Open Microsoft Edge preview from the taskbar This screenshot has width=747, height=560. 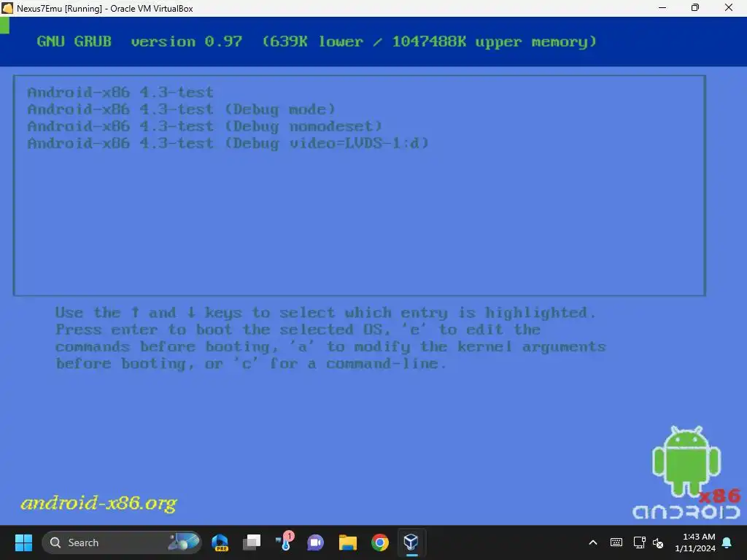click(220, 542)
